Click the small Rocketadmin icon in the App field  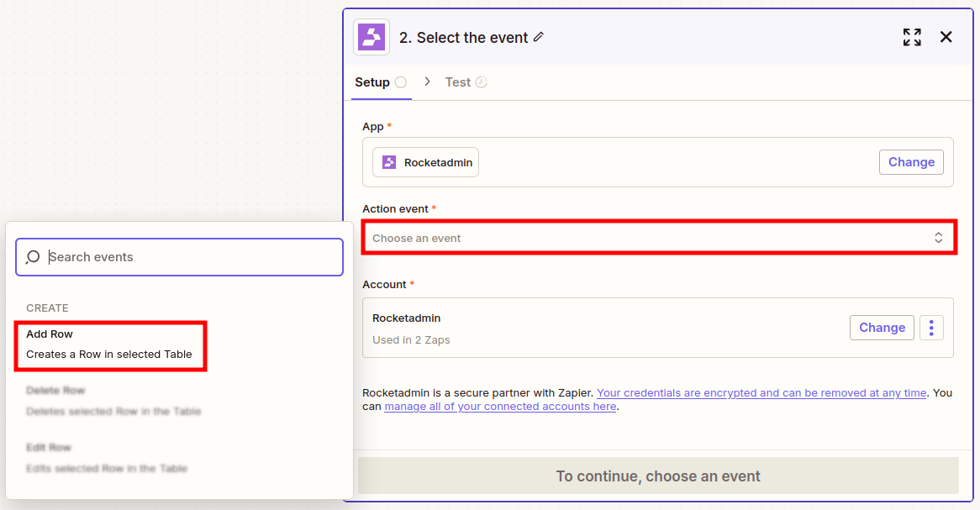tap(389, 162)
